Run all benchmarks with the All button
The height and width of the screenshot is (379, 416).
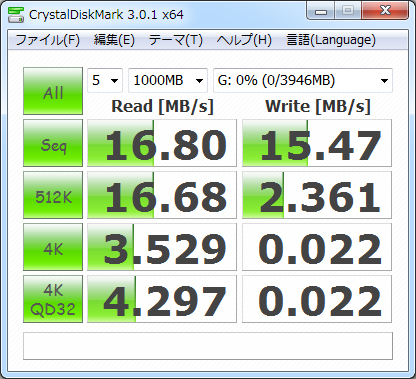coord(53,91)
